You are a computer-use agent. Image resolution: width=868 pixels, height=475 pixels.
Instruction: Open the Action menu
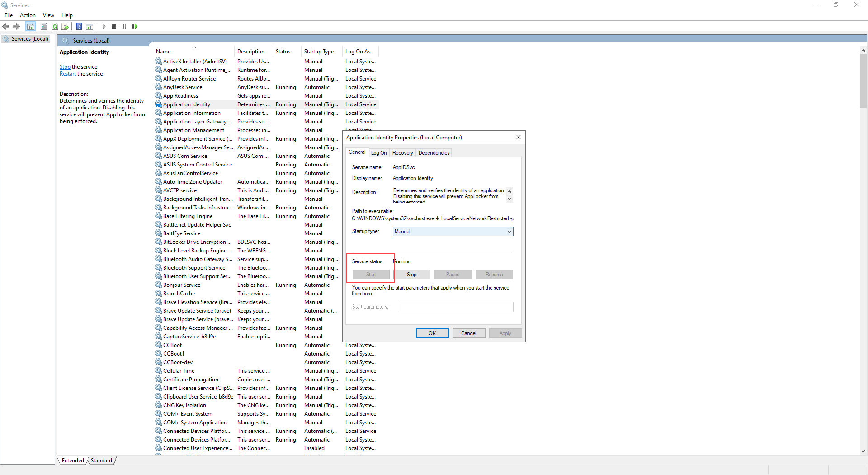pyautogui.click(x=28, y=15)
